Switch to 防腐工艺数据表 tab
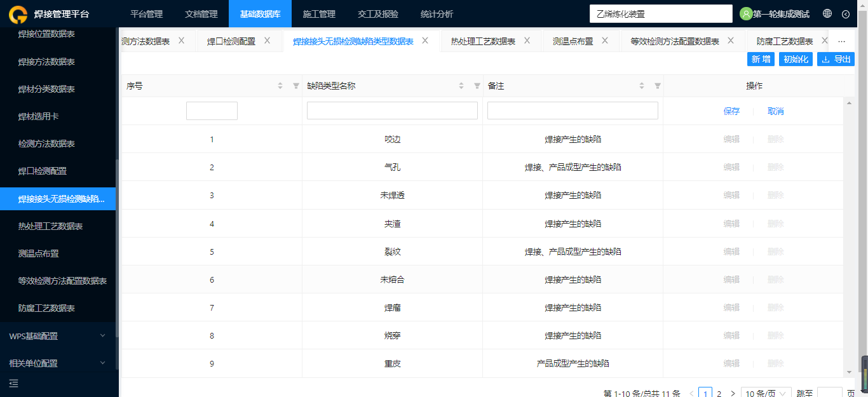Screen dimensions: 868x397 785,41
